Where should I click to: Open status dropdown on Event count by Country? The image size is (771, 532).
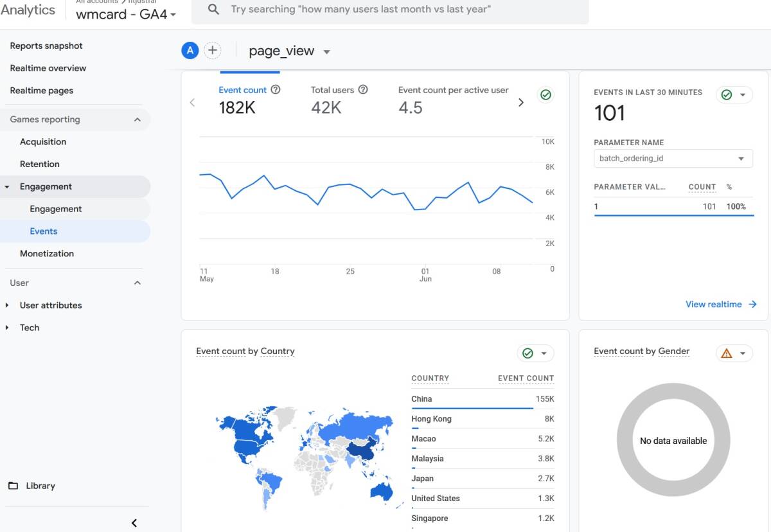pos(535,353)
